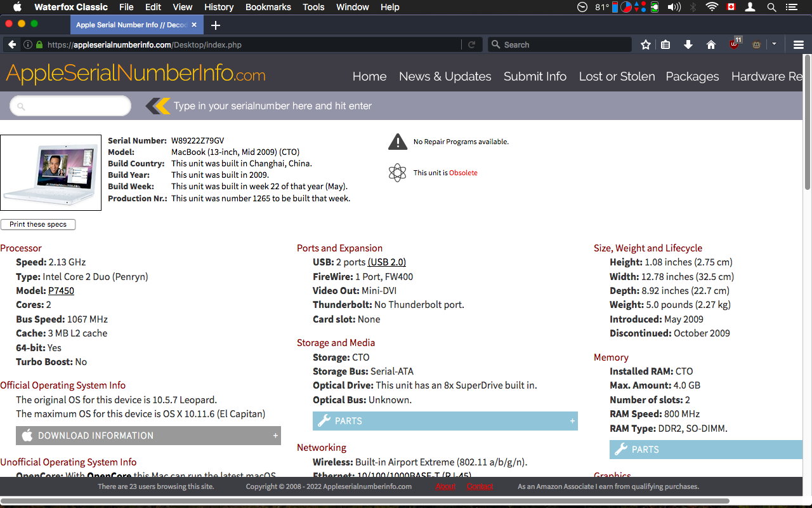Close the Apple Serial Number Info tab
Viewport: 812px width, 508px height.
(x=194, y=25)
